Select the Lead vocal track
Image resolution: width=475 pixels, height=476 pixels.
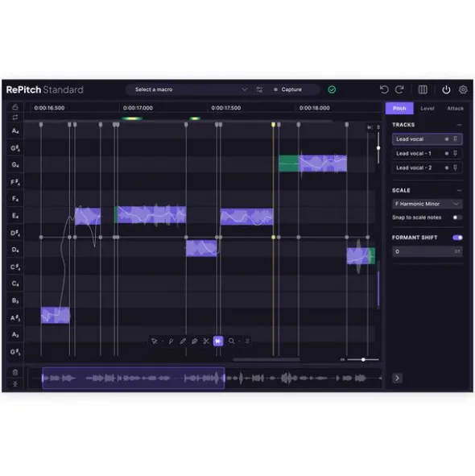pyautogui.click(x=427, y=139)
